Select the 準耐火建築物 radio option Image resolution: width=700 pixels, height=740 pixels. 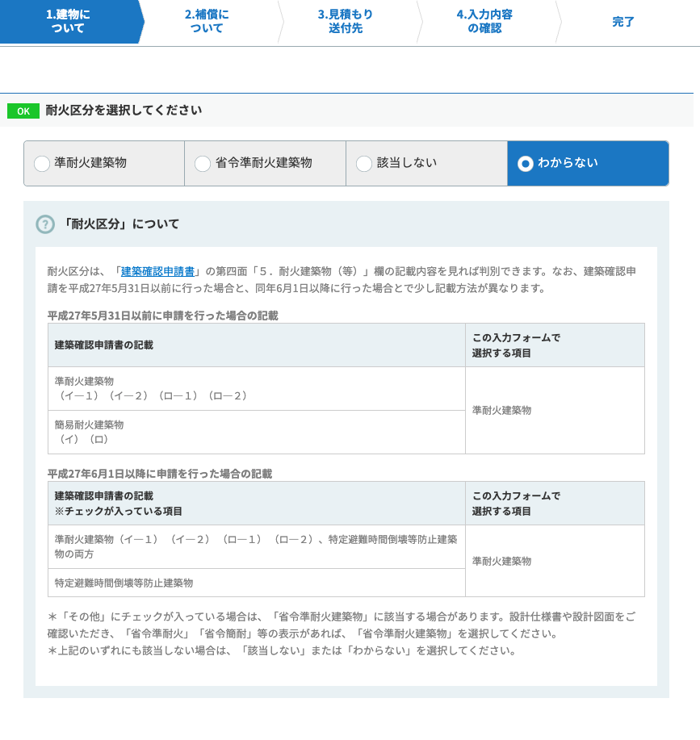pos(42,163)
